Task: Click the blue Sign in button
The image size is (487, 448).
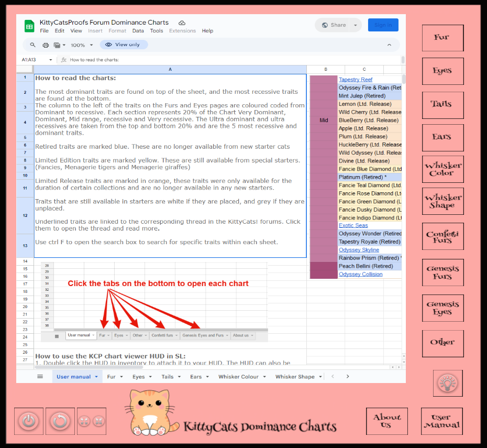Action: click(x=383, y=25)
